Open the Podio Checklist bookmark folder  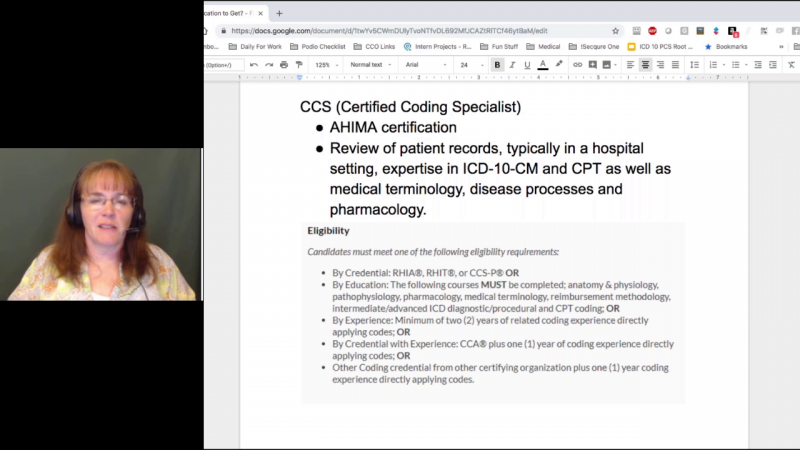point(318,46)
